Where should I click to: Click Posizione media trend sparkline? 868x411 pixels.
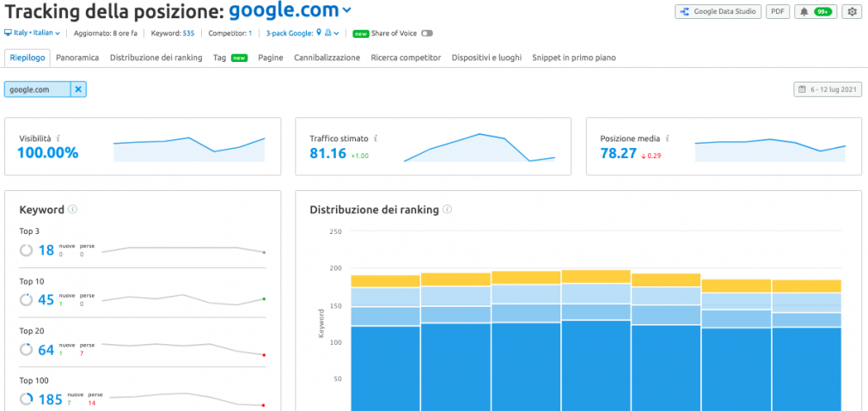(x=770, y=150)
